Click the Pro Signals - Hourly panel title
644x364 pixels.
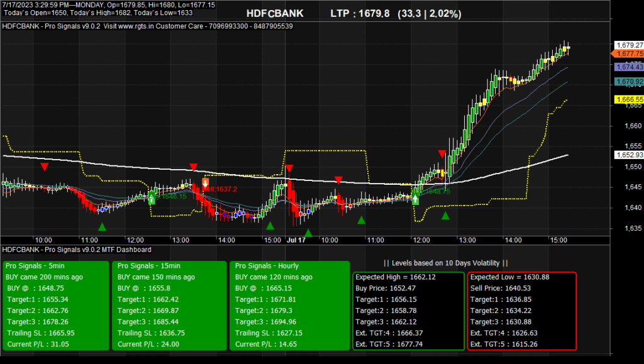point(267,266)
